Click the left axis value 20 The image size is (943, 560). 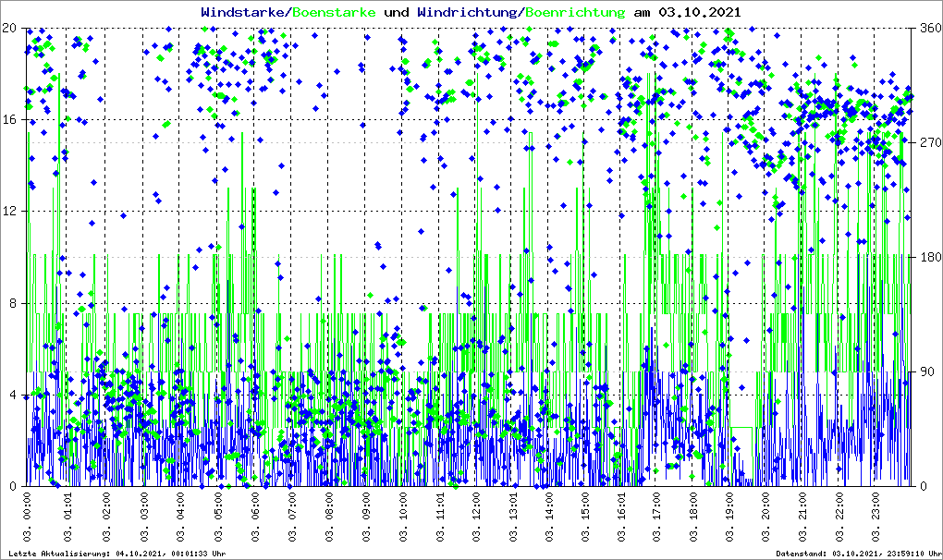[8, 28]
